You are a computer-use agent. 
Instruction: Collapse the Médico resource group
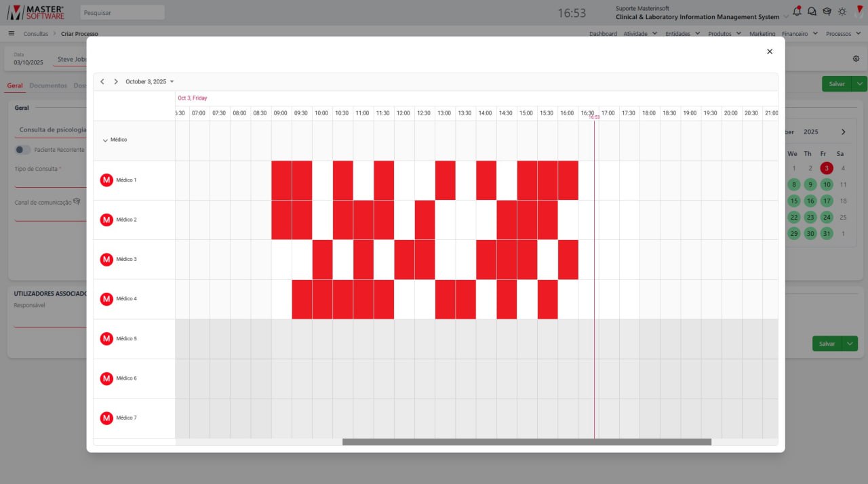105,140
